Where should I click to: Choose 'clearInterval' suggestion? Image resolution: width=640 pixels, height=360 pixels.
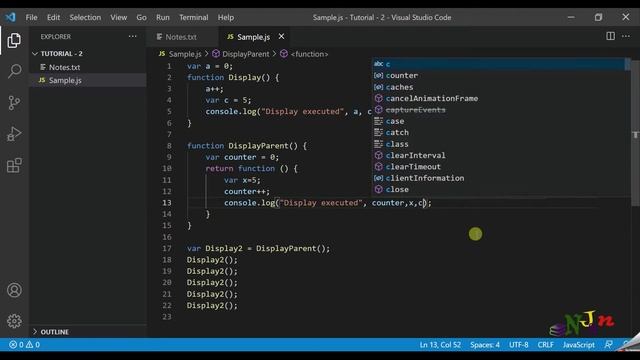[498, 156]
